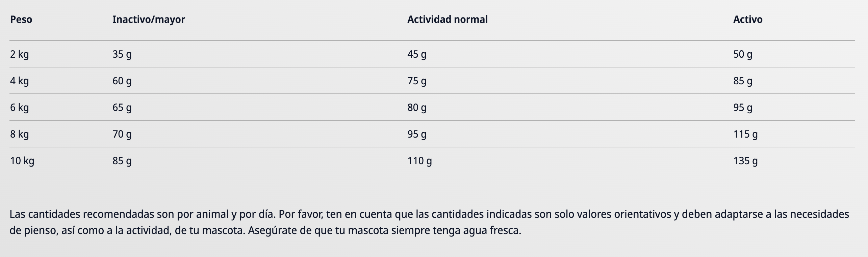
Task: Click 75 g in the Actividad normal column
Action: (417, 81)
